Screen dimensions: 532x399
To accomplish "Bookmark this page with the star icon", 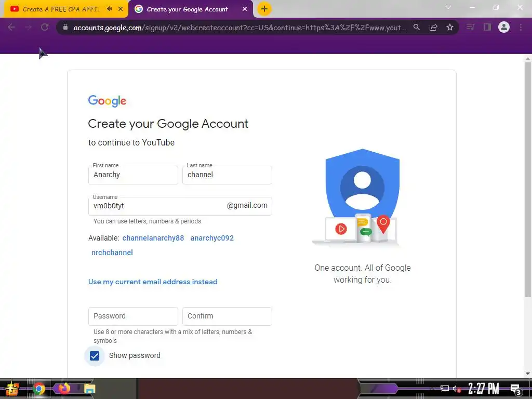I will pyautogui.click(x=450, y=27).
